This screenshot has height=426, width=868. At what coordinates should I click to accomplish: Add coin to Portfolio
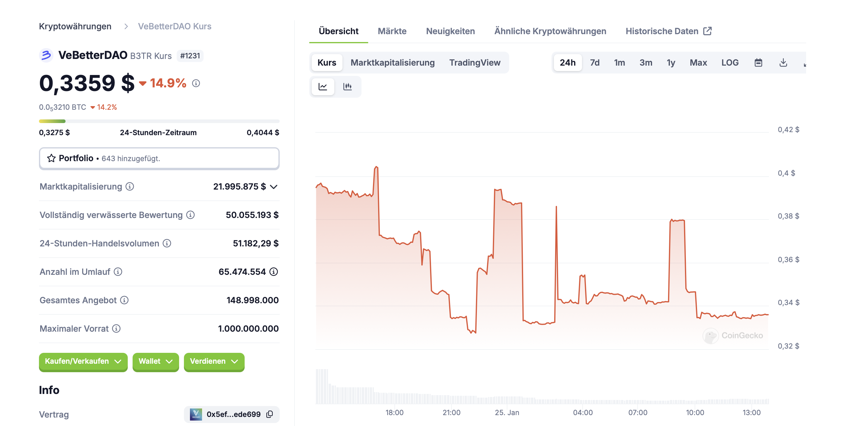(x=159, y=158)
